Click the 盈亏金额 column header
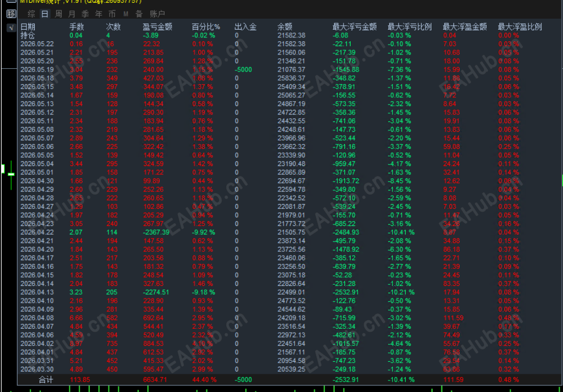 (x=157, y=27)
